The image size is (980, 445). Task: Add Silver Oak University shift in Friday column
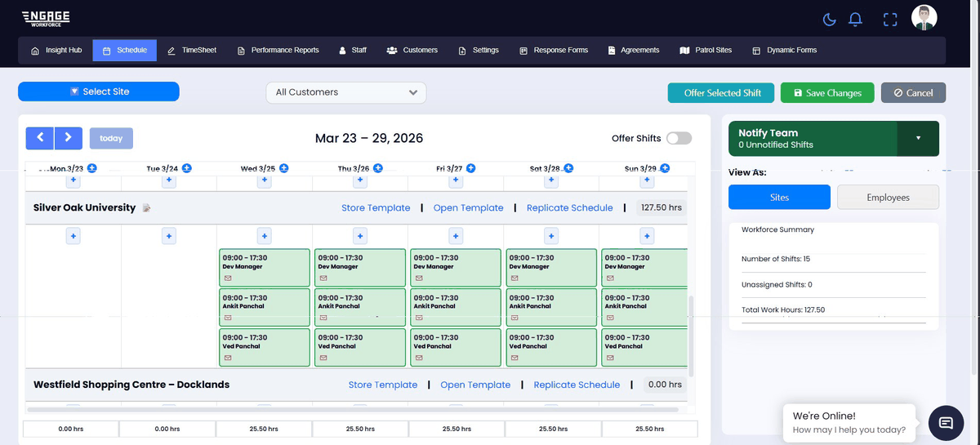[x=456, y=236]
